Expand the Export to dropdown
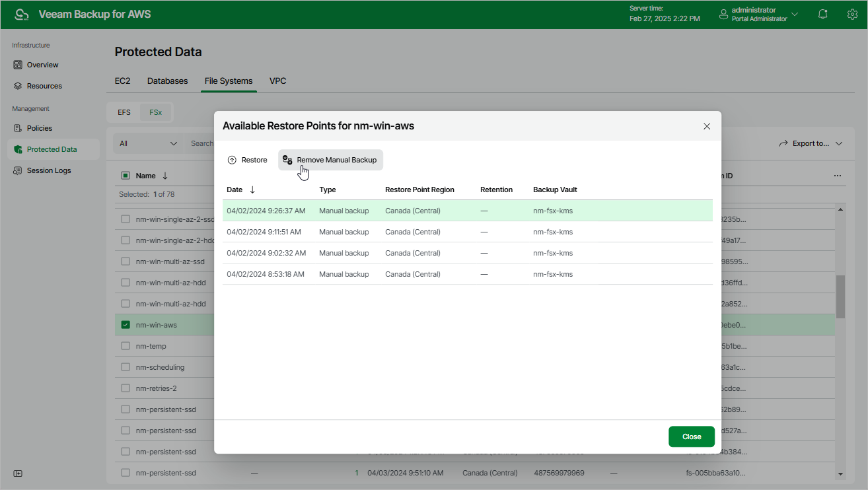The width and height of the screenshot is (868, 490). click(811, 143)
